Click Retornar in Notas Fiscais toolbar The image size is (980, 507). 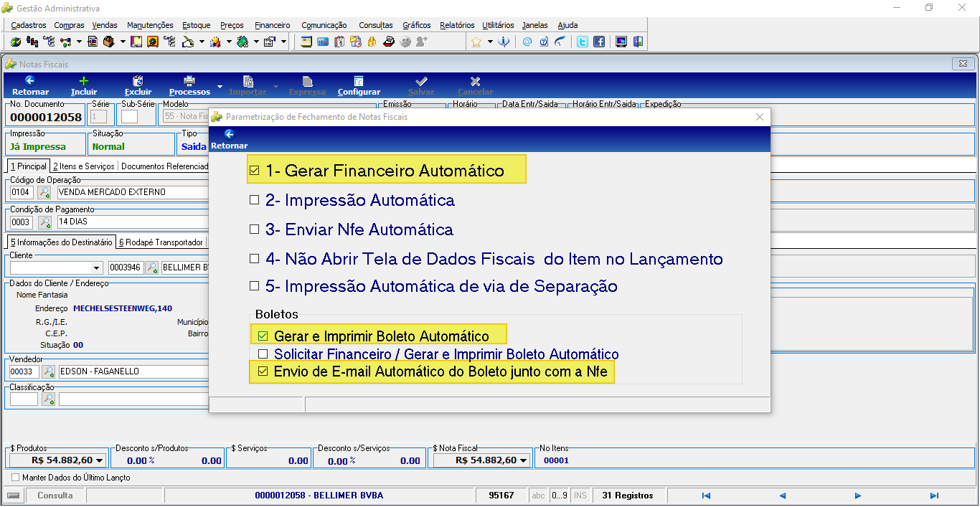pyautogui.click(x=30, y=86)
